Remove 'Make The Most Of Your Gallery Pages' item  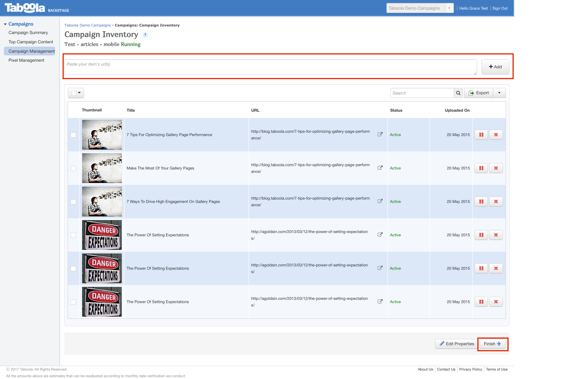point(496,168)
